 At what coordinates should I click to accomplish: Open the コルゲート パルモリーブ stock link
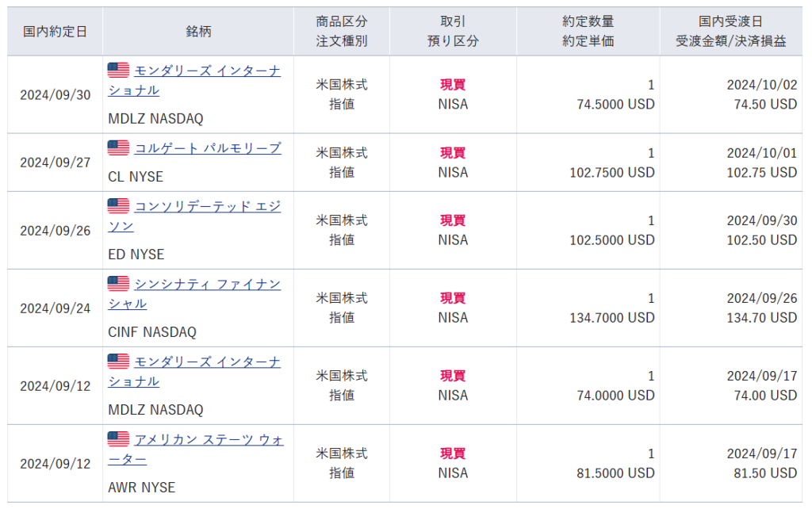click(x=207, y=148)
